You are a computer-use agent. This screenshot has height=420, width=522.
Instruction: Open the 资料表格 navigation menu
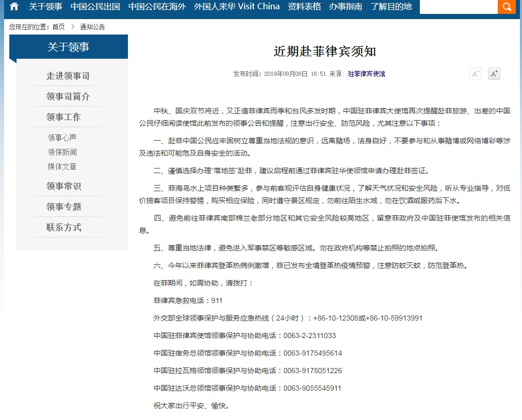coord(304,7)
